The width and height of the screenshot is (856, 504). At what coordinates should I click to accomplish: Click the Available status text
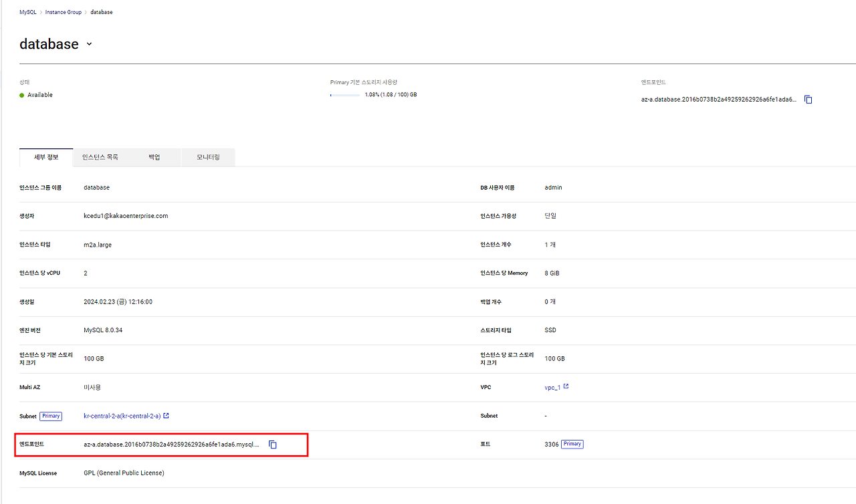point(40,95)
